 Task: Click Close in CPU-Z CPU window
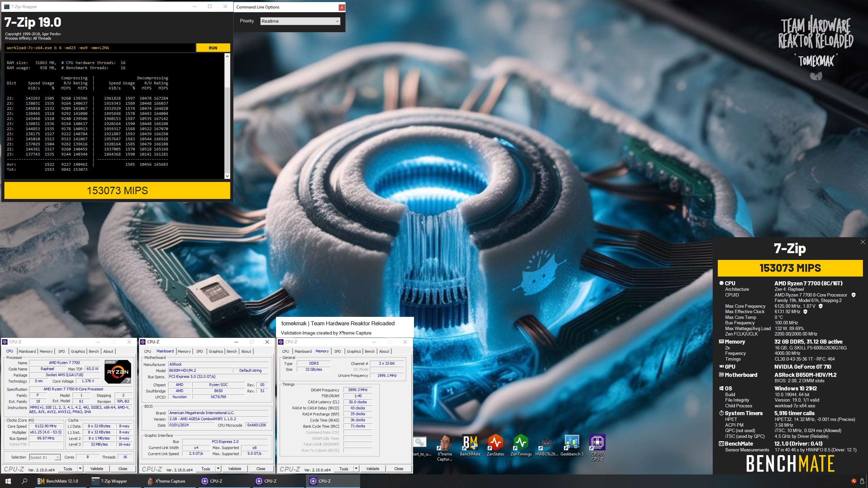[x=123, y=469]
